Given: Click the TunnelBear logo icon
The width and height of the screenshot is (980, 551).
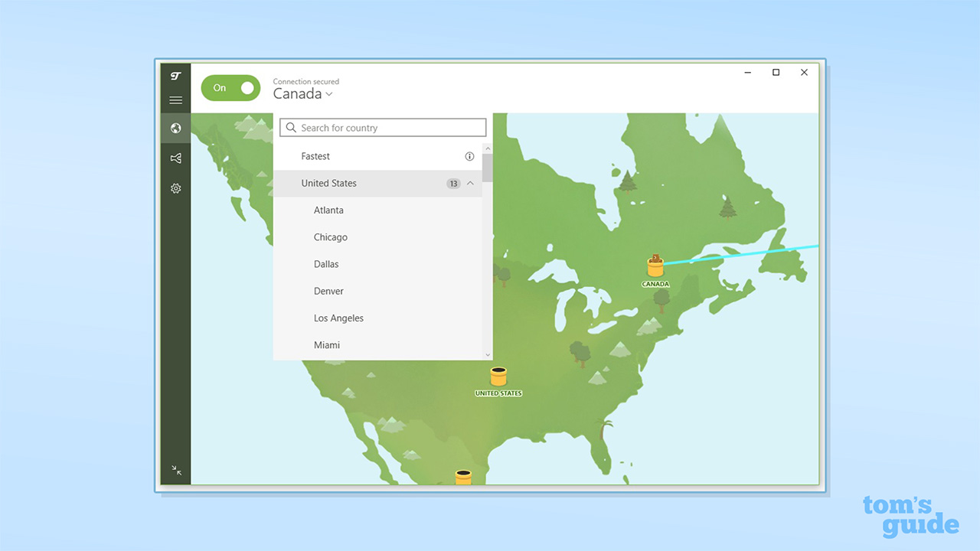Looking at the screenshot, I should 175,76.
